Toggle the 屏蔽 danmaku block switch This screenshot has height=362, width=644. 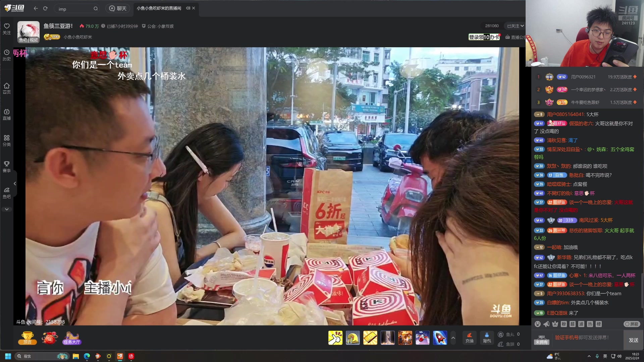click(x=632, y=324)
